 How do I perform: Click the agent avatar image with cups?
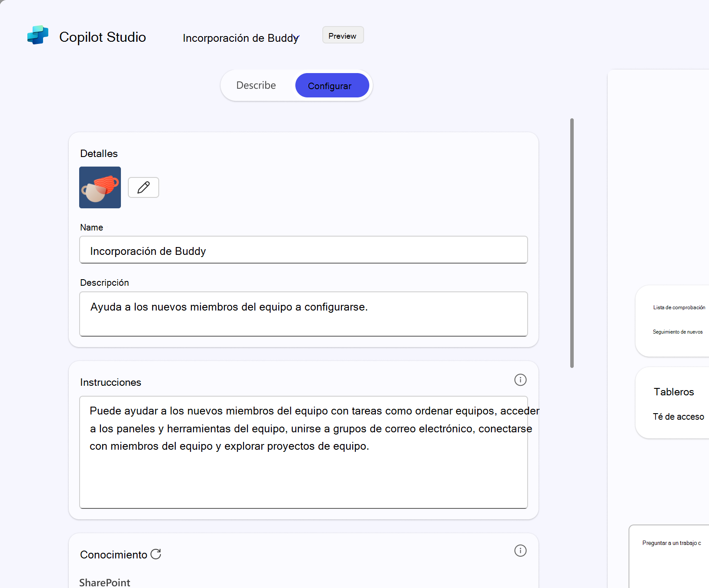(100, 187)
